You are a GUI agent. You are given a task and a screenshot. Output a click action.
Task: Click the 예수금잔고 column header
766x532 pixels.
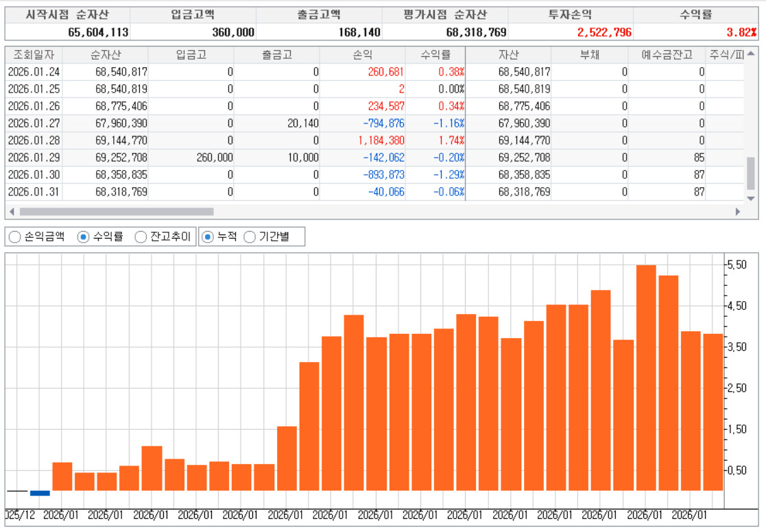tap(667, 55)
